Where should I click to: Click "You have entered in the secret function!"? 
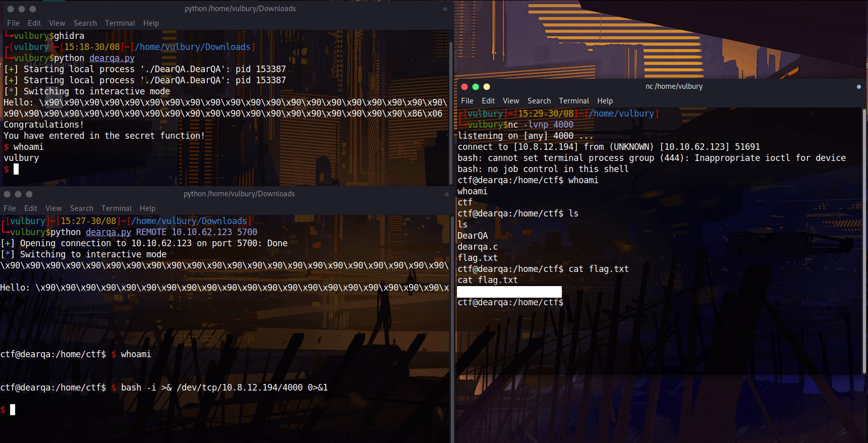pyautogui.click(x=104, y=136)
